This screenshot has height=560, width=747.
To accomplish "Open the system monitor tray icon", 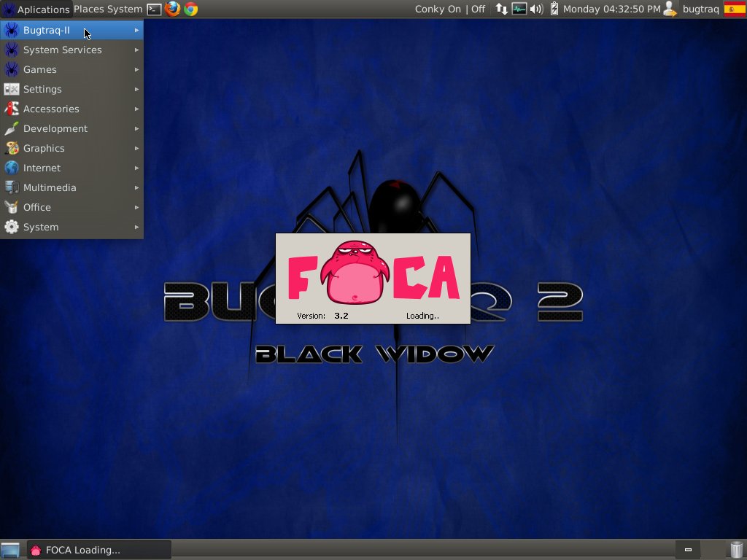I will click(519, 9).
